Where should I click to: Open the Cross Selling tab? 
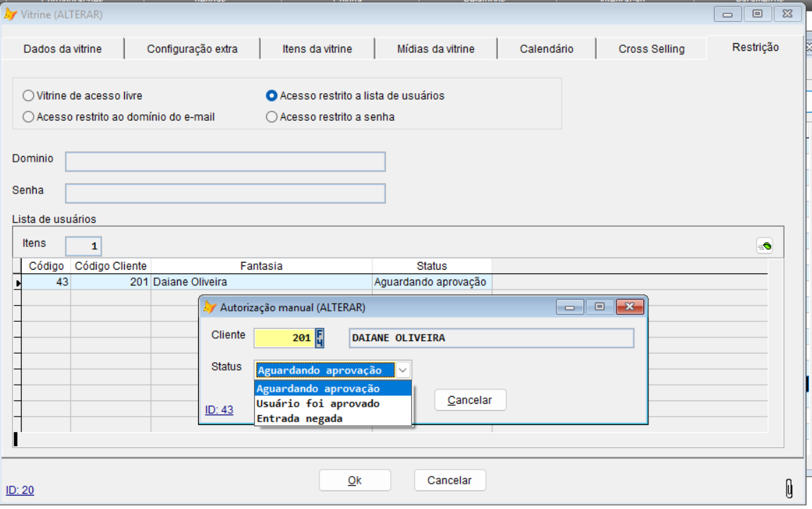pos(650,48)
